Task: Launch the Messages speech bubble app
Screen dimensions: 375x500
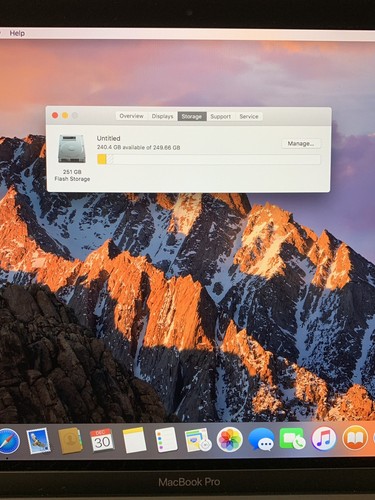Action: pyautogui.click(x=261, y=440)
